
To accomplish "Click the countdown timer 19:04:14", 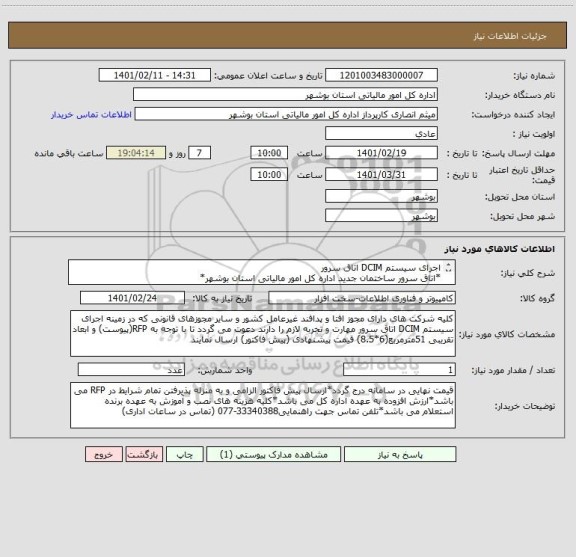I will click(x=136, y=153).
